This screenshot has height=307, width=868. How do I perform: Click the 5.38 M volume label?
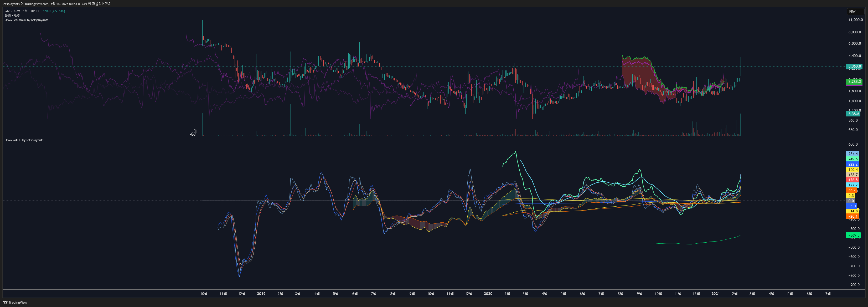coord(854,114)
